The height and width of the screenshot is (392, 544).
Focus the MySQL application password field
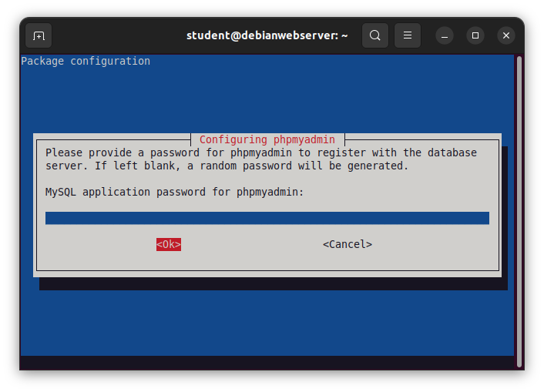267,218
